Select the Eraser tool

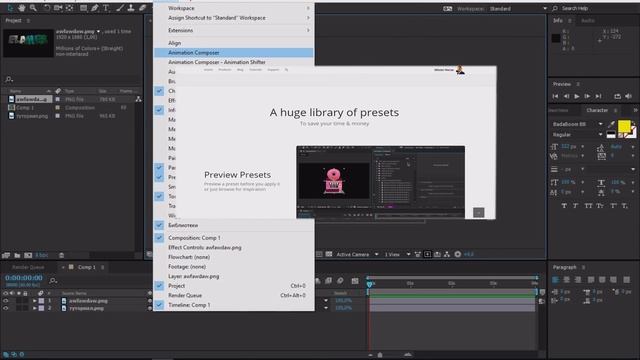coord(142,8)
